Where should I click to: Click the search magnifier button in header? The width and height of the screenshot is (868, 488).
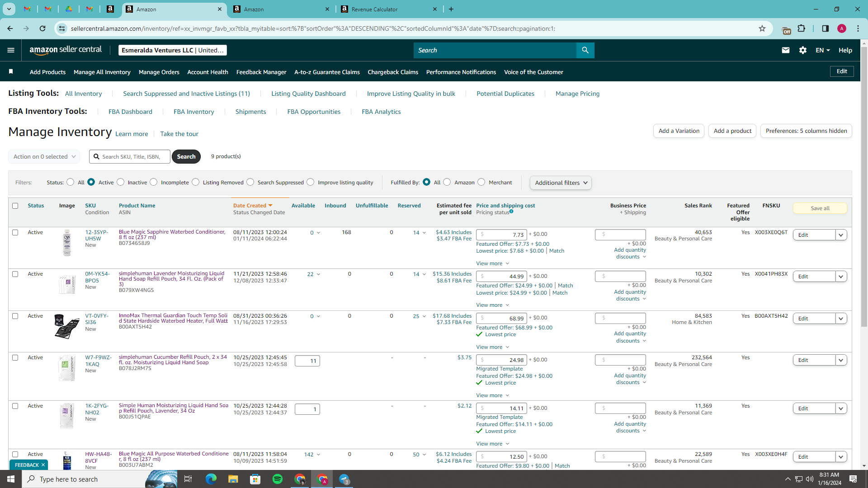[585, 50]
